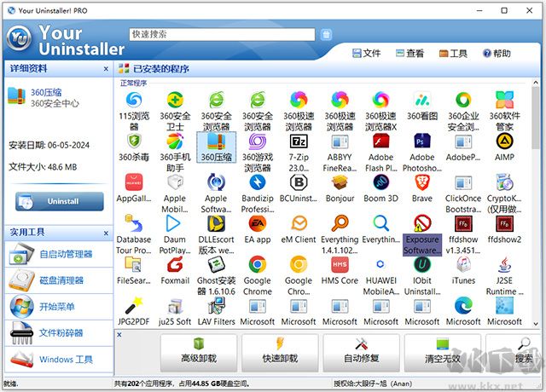Open the 文件 menu
This screenshot has width=546, height=392.
click(366, 53)
